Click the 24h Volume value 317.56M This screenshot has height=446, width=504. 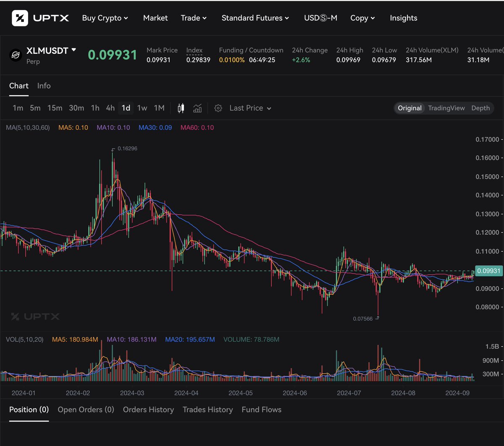coord(419,60)
